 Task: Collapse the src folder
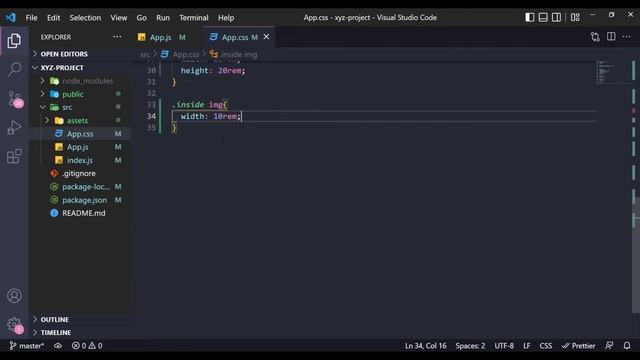[x=42, y=107]
